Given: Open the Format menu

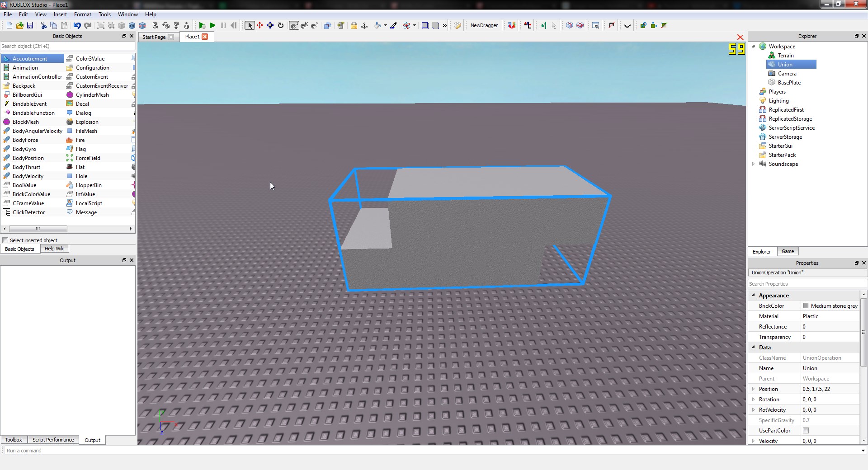Looking at the screenshot, I should click(x=83, y=14).
